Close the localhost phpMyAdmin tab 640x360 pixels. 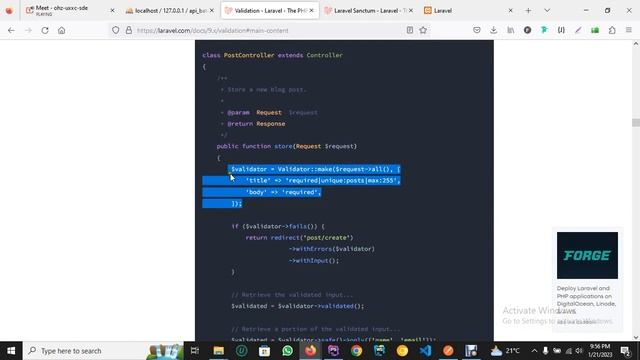pos(211,11)
